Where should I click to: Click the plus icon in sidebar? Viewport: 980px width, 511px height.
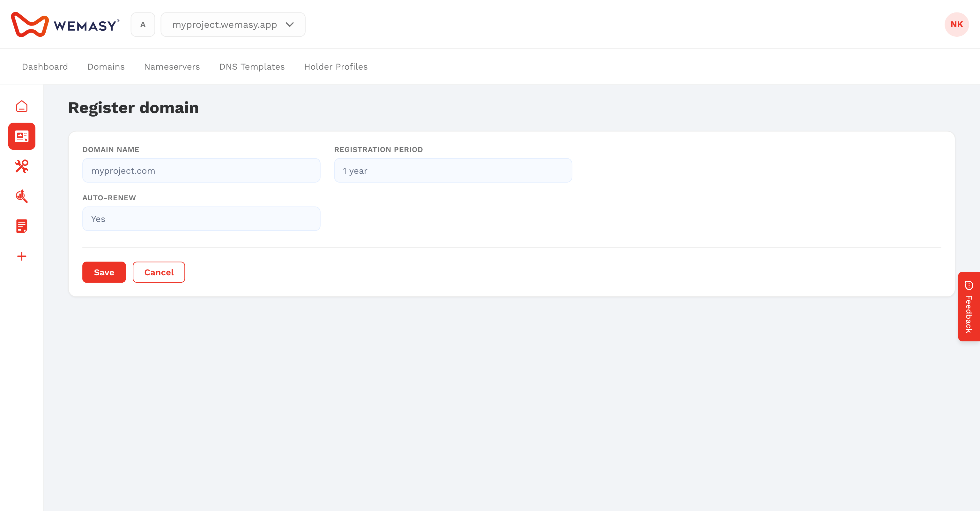pyautogui.click(x=22, y=256)
